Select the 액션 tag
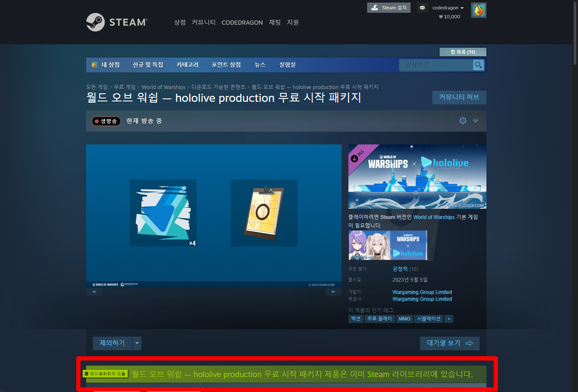 point(356,319)
